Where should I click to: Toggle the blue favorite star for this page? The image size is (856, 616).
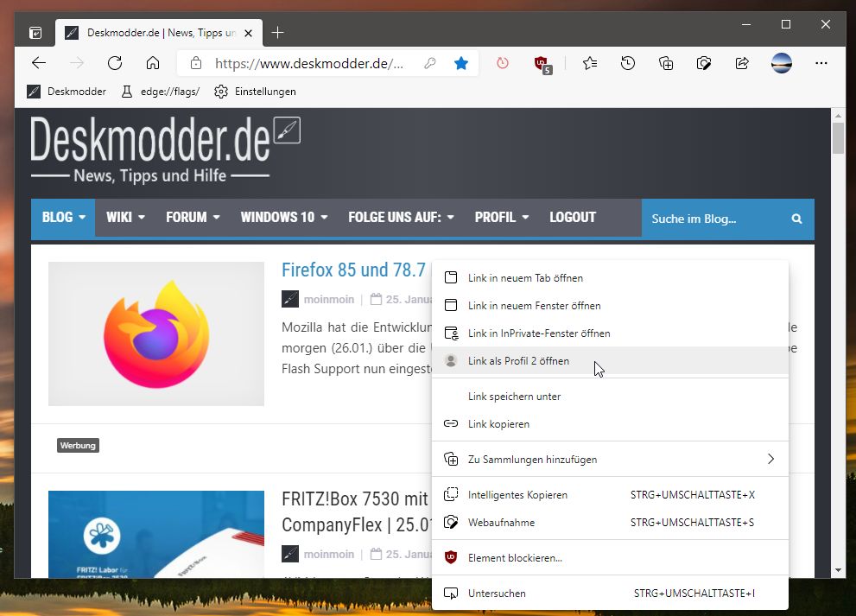pos(461,63)
